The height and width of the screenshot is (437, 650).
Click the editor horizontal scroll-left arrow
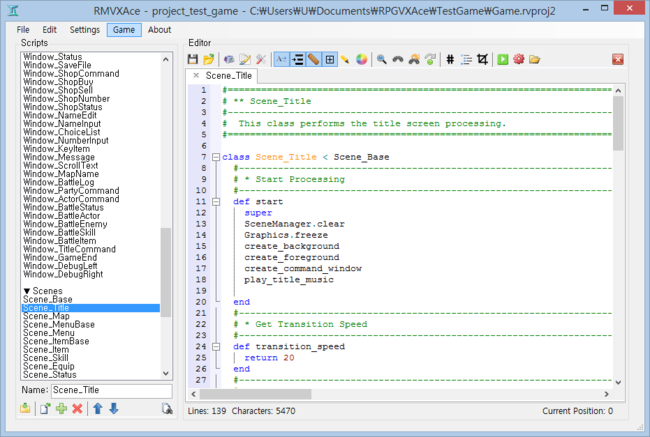(193, 394)
